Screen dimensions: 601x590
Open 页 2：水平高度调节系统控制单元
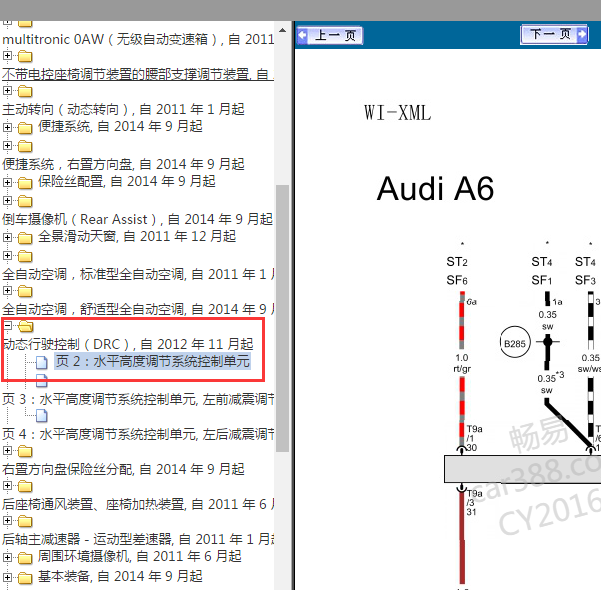tap(153, 361)
